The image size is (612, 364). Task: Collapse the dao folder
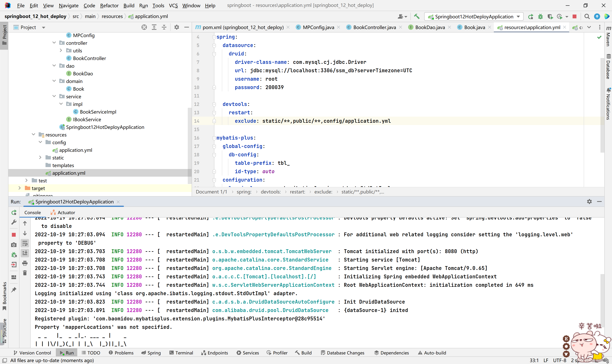54,66
